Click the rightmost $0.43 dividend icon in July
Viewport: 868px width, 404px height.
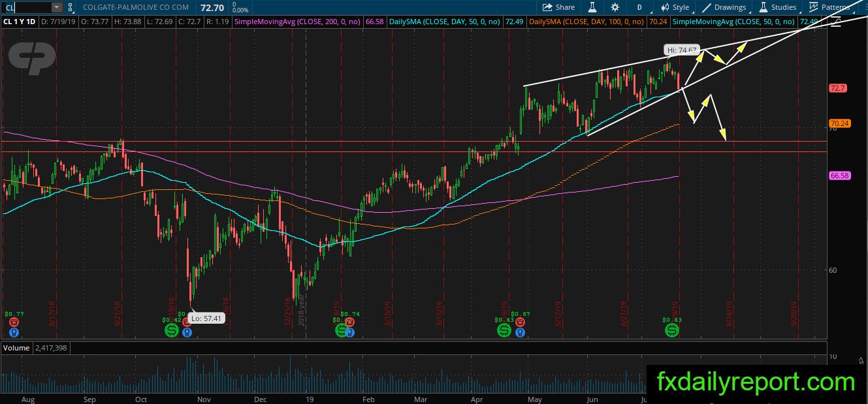tap(672, 330)
